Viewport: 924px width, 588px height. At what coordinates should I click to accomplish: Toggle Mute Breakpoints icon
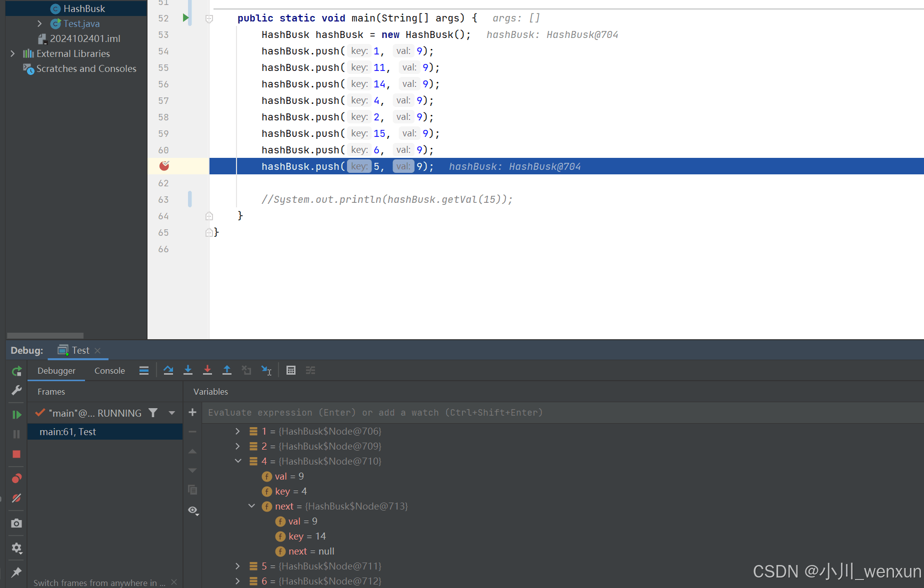[x=16, y=498]
